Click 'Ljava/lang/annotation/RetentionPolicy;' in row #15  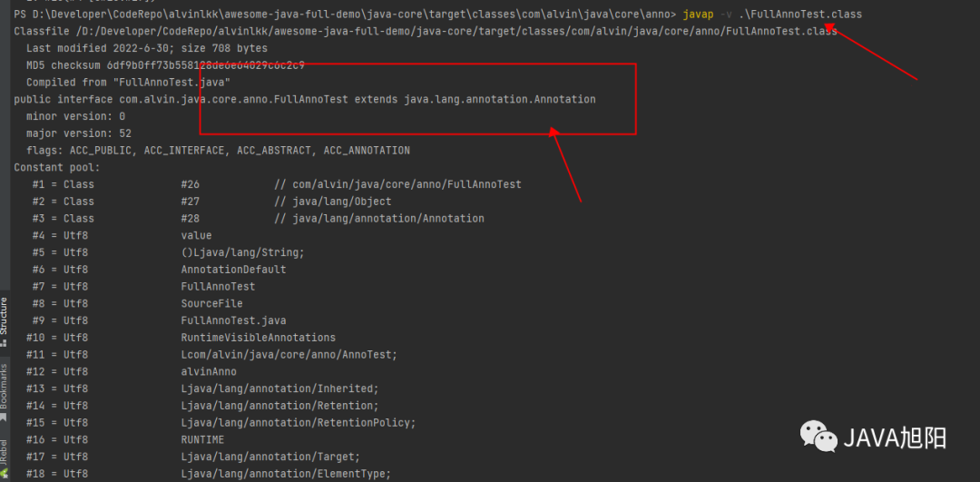click(299, 423)
